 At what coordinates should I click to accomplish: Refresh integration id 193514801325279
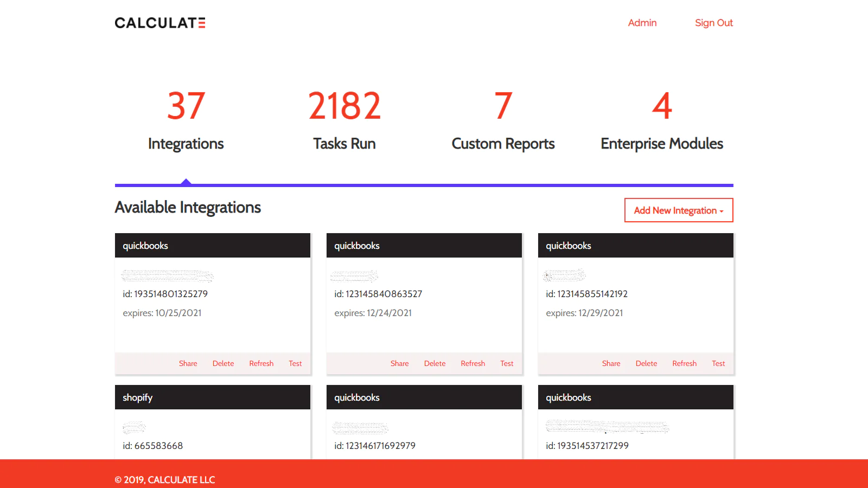tap(261, 363)
